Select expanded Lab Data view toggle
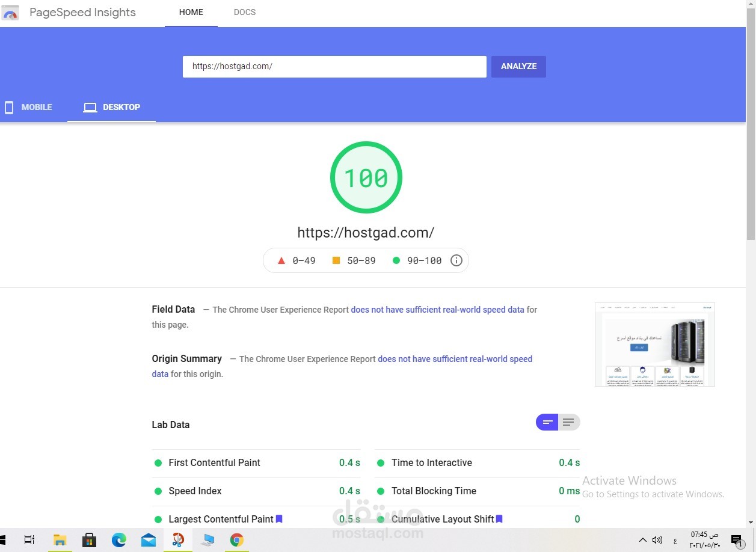 click(569, 422)
